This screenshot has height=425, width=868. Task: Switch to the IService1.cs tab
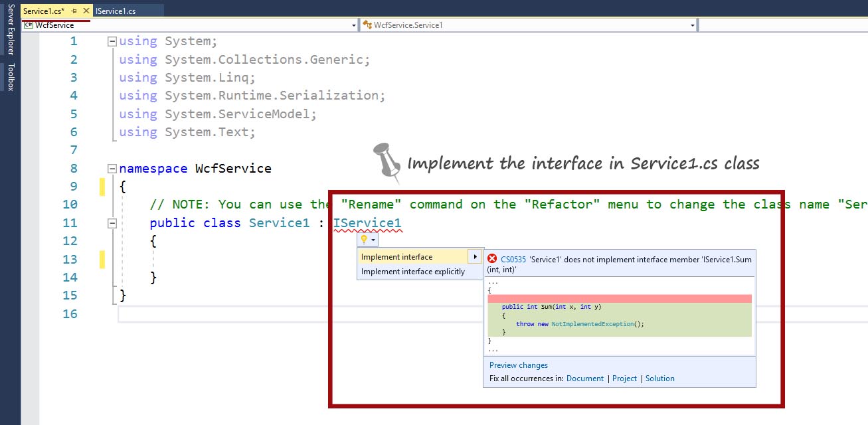pyautogui.click(x=116, y=11)
